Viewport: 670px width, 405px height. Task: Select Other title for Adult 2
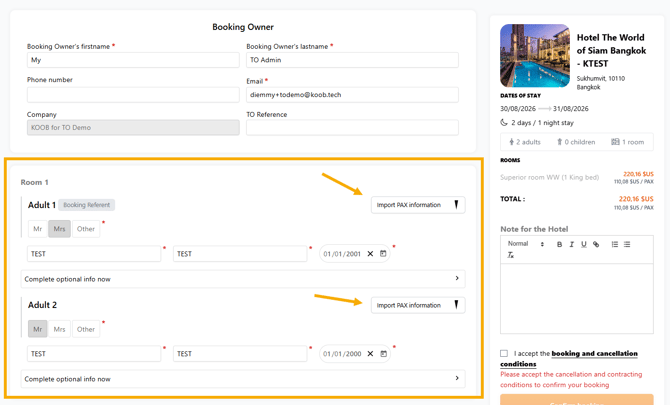click(86, 329)
